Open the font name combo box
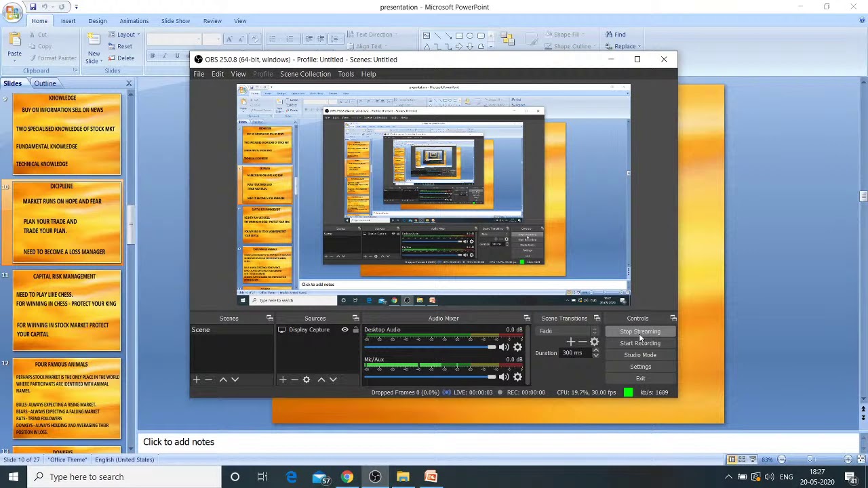 [x=174, y=39]
